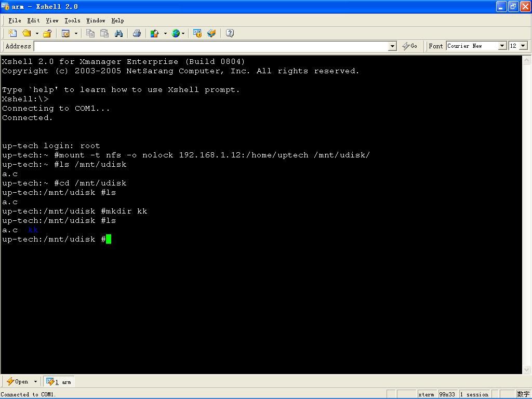Click the Xshell title bar application icon
Screen dimensions: 532x399
tap(5, 6)
